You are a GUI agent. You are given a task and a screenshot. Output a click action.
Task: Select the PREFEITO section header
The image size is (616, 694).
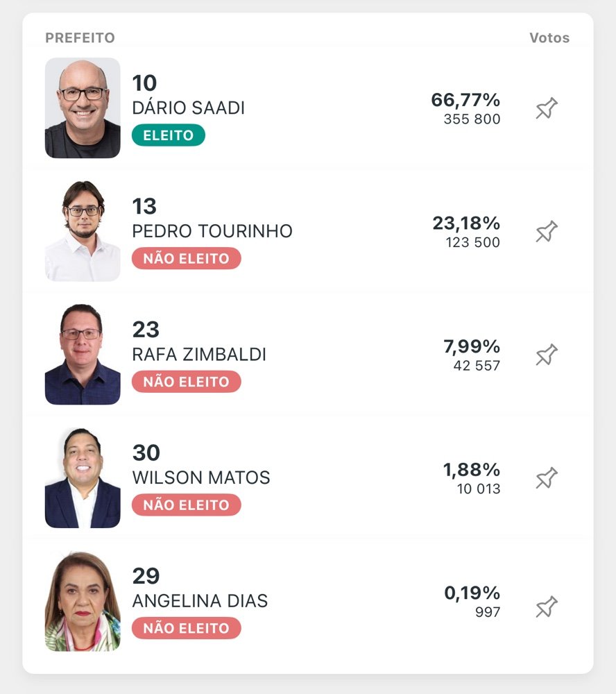(80, 38)
